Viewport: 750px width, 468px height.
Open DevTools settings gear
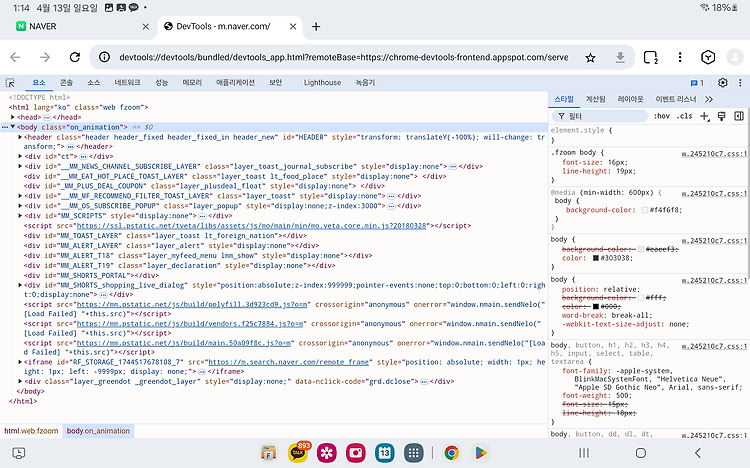723,82
